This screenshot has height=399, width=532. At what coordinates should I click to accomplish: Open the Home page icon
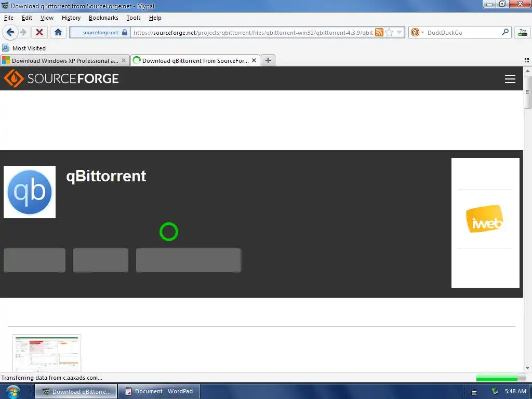pos(58,33)
